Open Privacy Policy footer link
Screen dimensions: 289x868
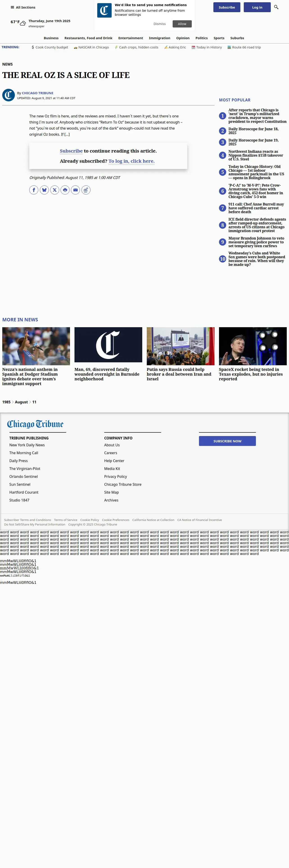115,476
